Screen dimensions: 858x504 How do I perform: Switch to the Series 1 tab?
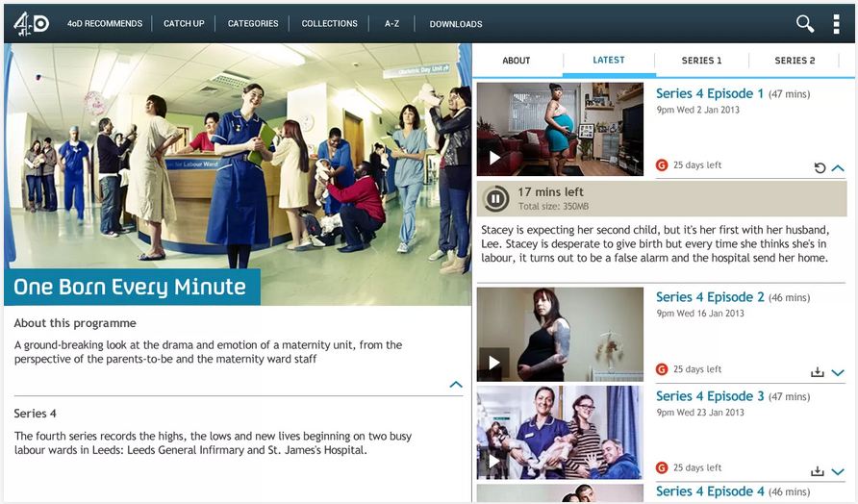coord(701,61)
